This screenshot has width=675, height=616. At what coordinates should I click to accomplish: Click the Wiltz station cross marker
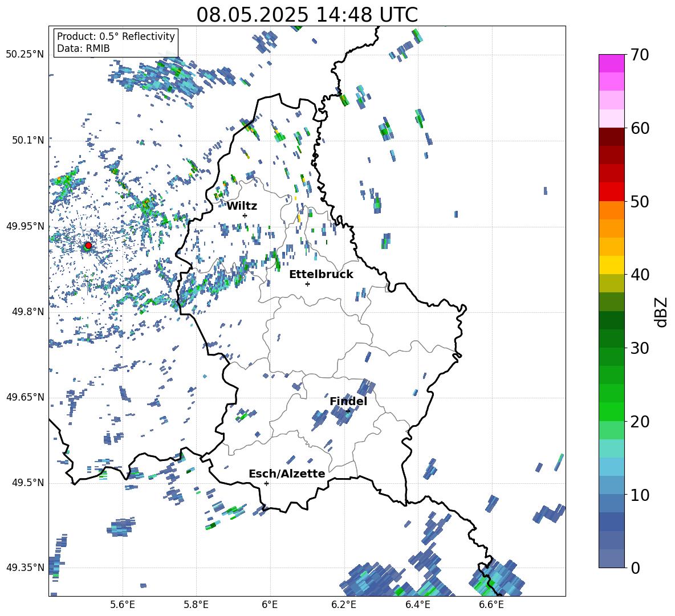coord(245,215)
